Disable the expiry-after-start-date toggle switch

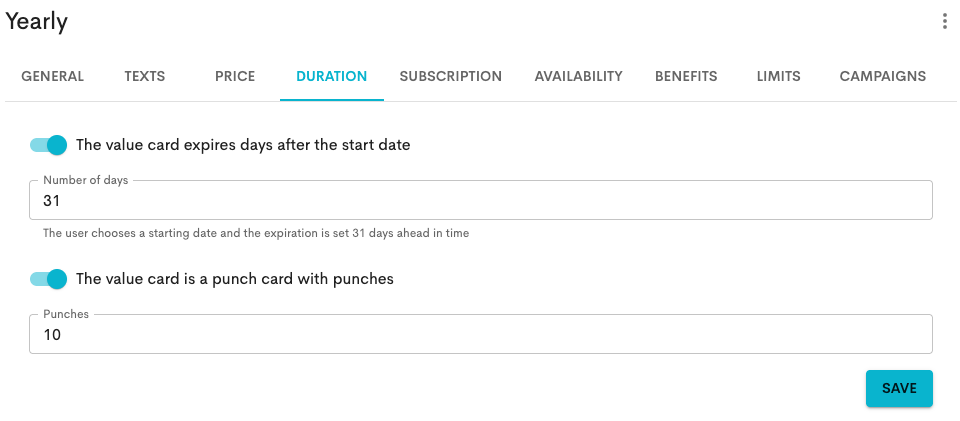tap(49, 145)
